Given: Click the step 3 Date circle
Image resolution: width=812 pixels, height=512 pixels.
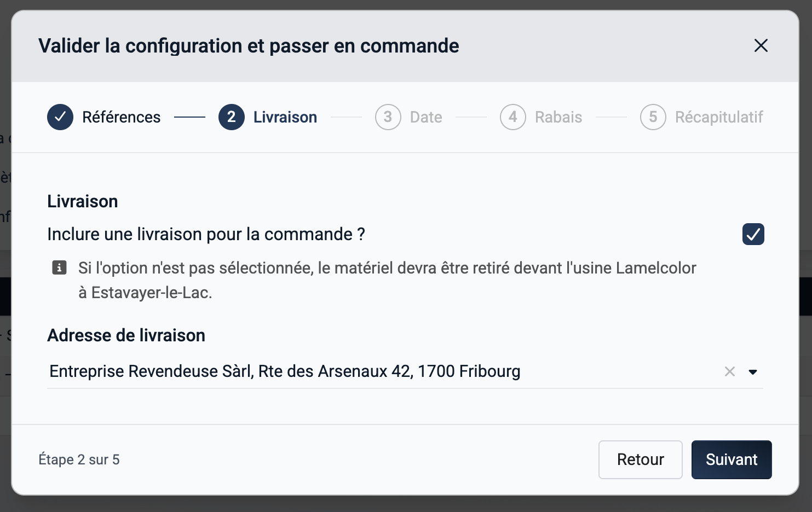Looking at the screenshot, I should (x=388, y=117).
